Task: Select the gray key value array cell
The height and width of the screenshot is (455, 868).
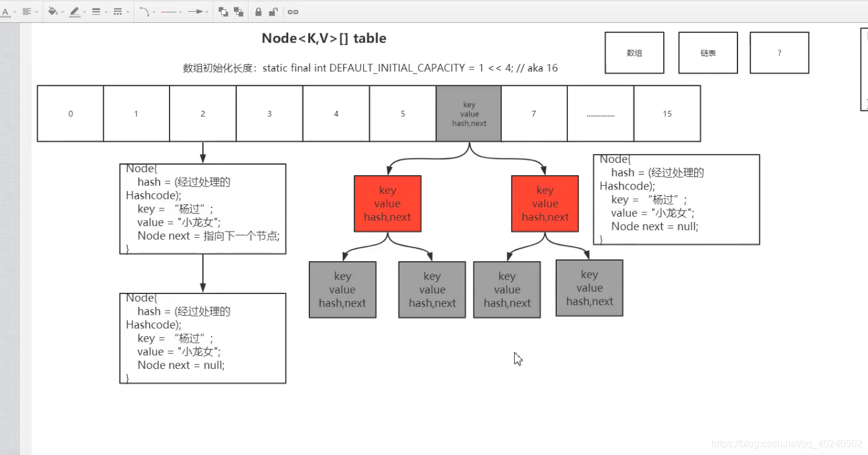Action: pos(469,114)
